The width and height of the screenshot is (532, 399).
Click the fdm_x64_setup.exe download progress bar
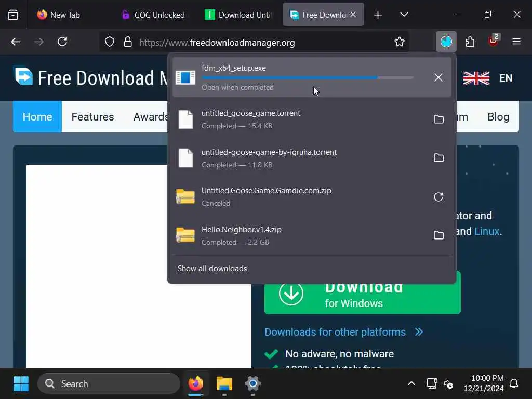(308, 78)
